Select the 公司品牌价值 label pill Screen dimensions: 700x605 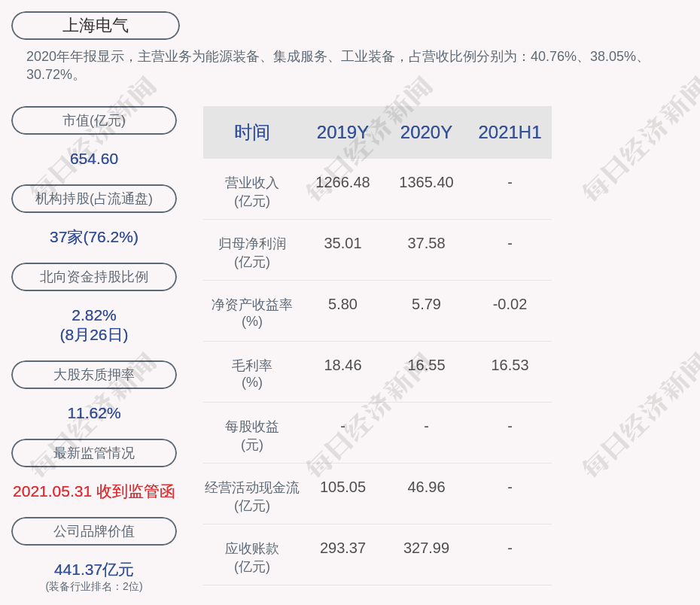click(94, 531)
